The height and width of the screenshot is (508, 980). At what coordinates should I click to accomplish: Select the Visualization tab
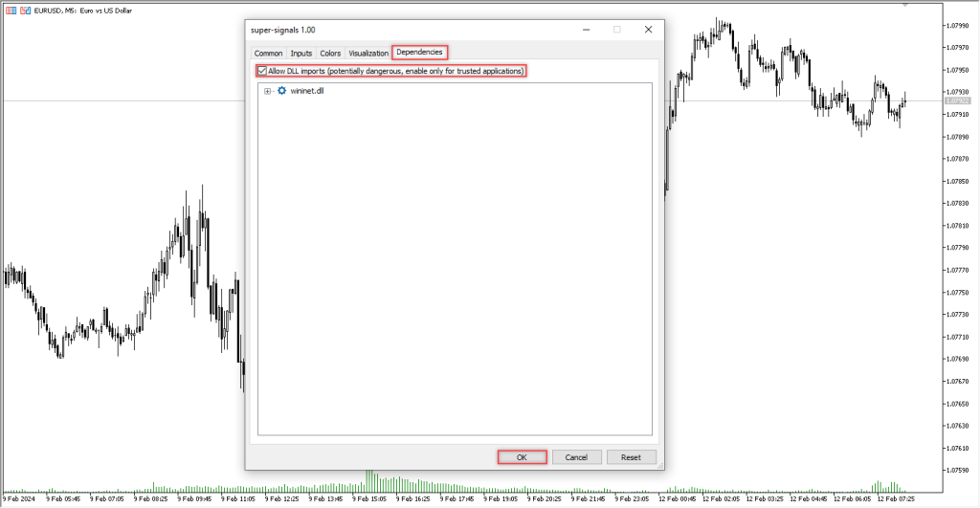click(x=368, y=54)
